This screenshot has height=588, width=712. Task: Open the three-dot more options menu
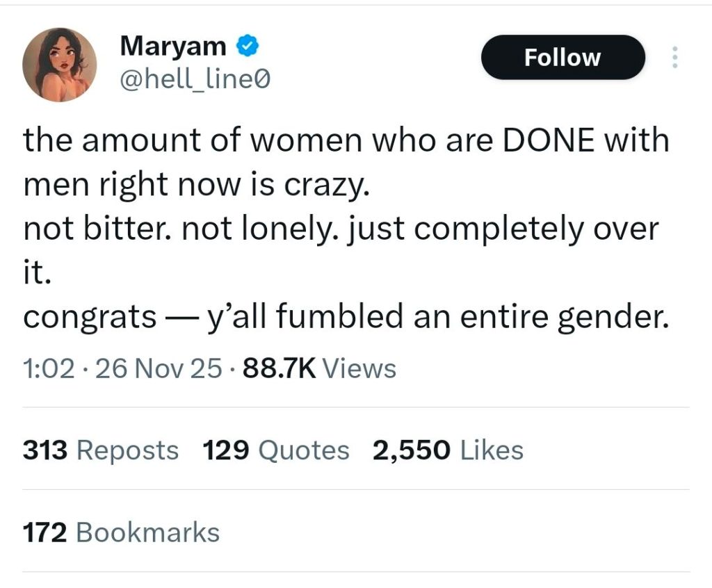point(672,57)
